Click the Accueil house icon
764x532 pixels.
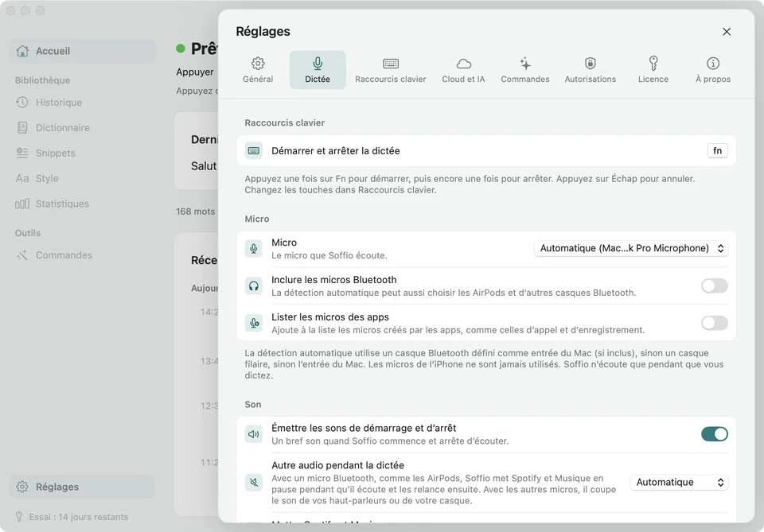pyautogui.click(x=22, y=51)
